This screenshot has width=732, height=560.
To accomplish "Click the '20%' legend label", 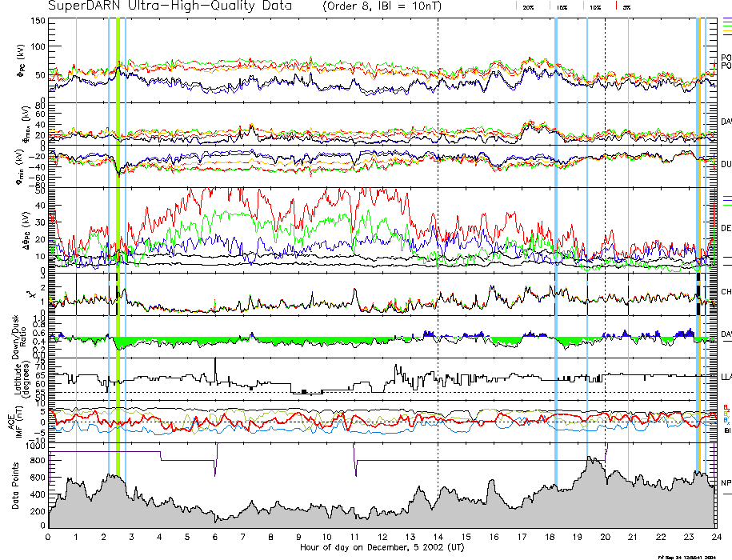I will [x=528, y=7].
